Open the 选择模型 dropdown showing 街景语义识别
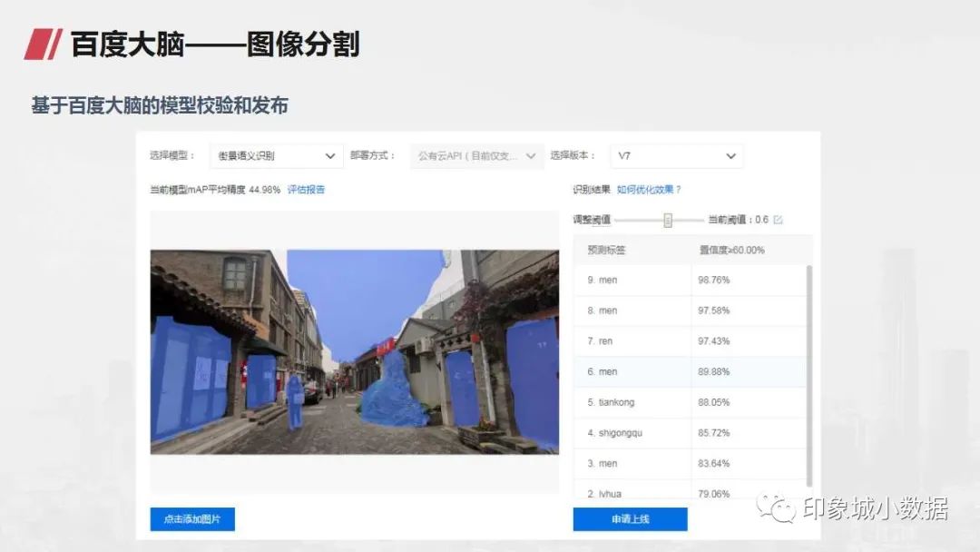This screenshot has width=980, height=552. (x=276, y=155)
